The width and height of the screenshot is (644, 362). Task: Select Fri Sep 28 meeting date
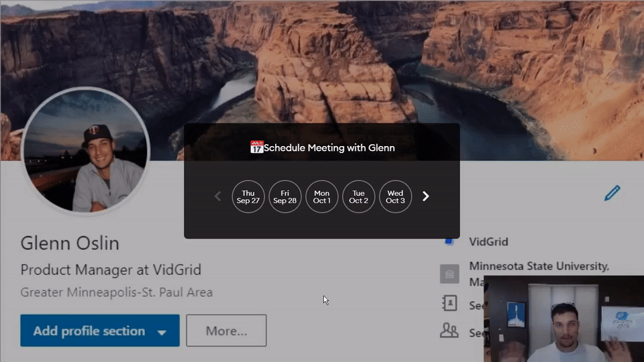(285, 196)
